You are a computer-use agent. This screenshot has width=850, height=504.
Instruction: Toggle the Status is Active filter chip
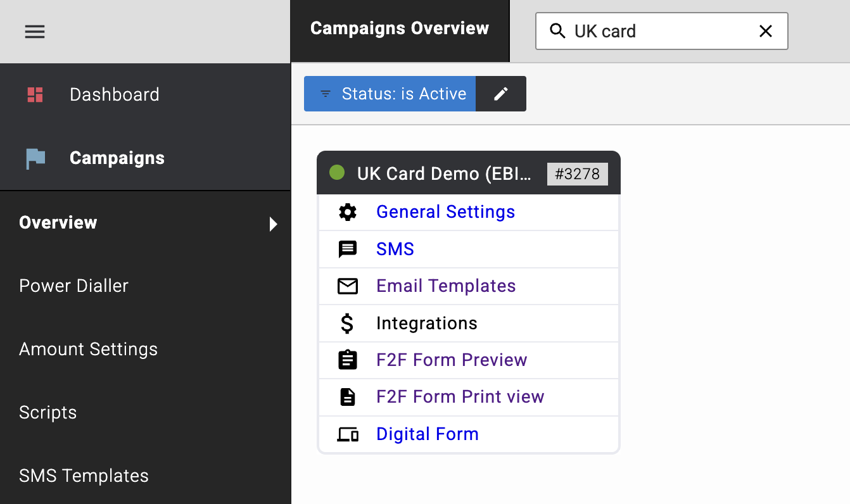click(390, 93)
